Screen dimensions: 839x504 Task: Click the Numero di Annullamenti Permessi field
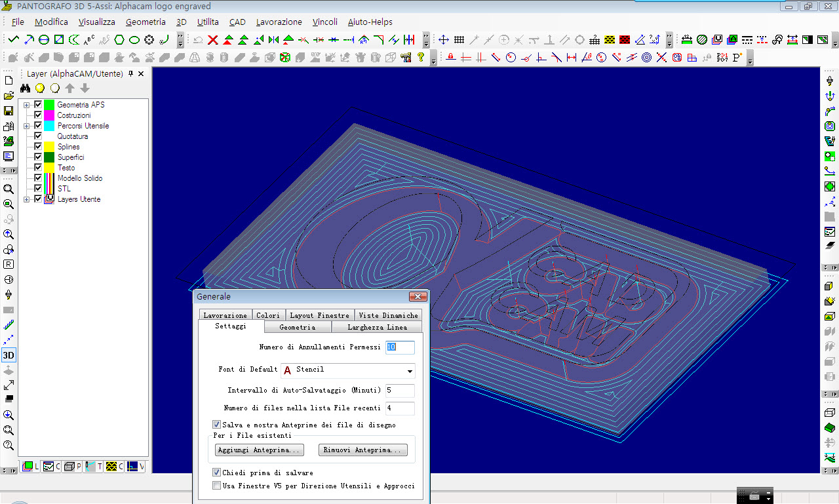pos(400,347)
